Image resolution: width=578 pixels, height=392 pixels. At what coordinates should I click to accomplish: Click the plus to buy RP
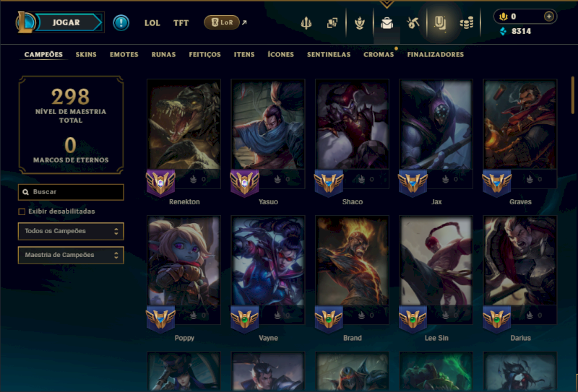pos(549,17)
